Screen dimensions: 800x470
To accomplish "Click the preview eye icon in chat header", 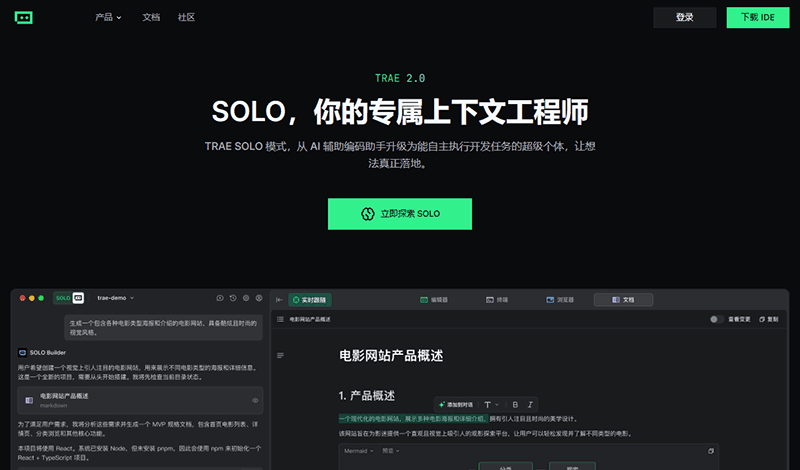I will tap(220, 298).
